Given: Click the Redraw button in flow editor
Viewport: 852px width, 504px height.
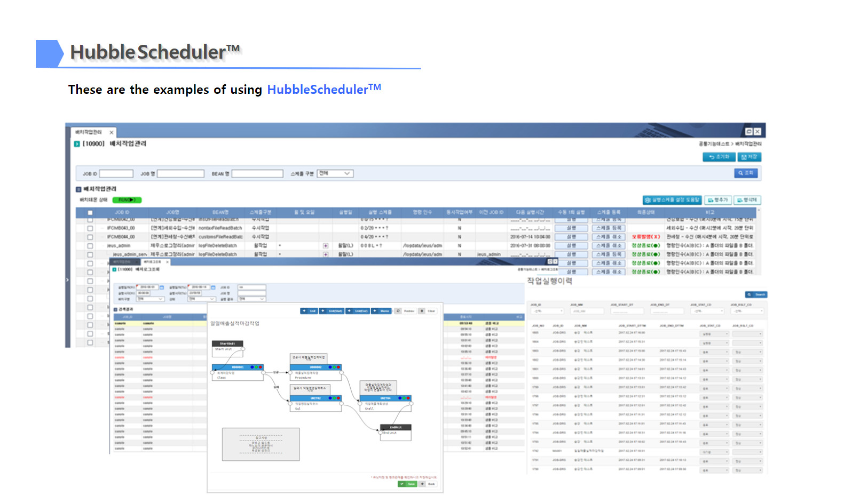Looking at the screenshot, I should 406,311.
